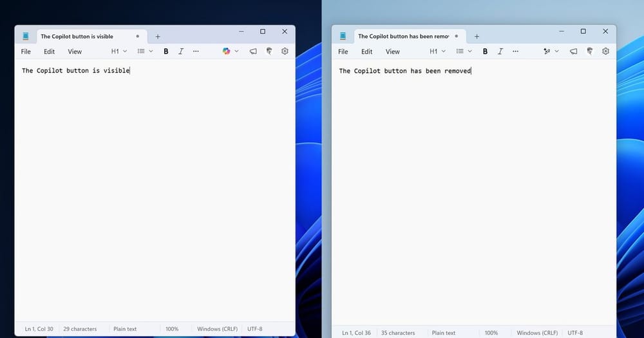Click '100%' zoom in left status bar
The height and width of the screenshot is (338, 644).
172,329
